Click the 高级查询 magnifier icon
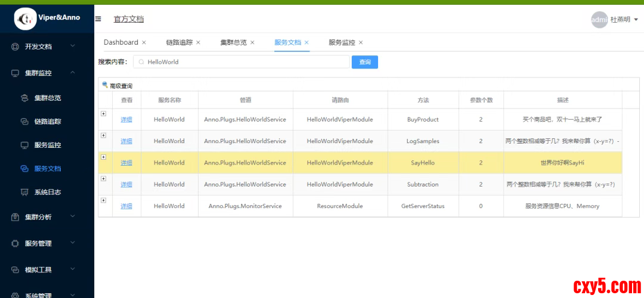Screen dimensions: 644x298 105,85
